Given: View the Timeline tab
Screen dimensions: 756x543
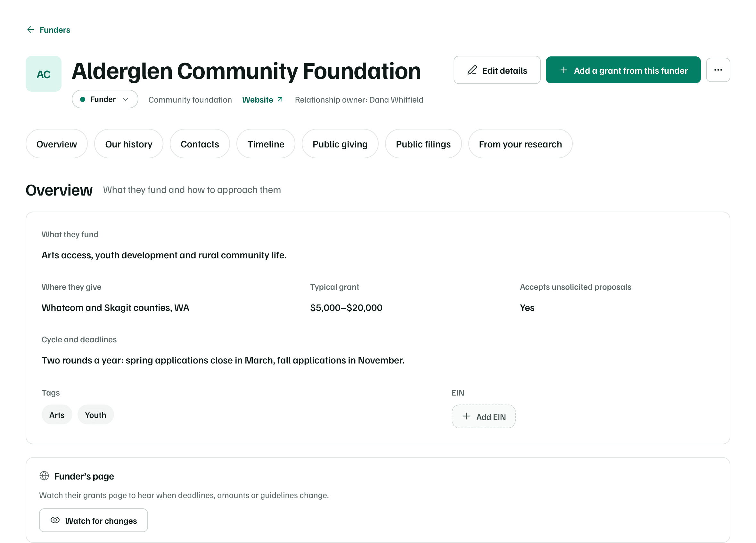Looking at the screenshot, I should [x=266, y=144].
